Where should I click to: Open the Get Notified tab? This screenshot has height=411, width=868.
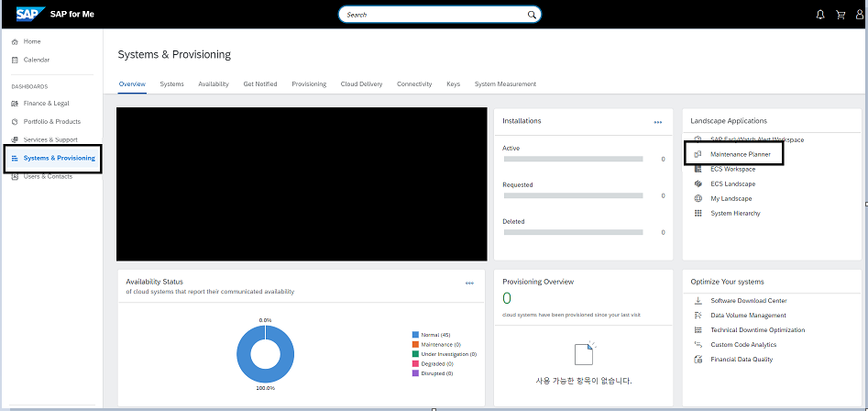coord(260,84)
